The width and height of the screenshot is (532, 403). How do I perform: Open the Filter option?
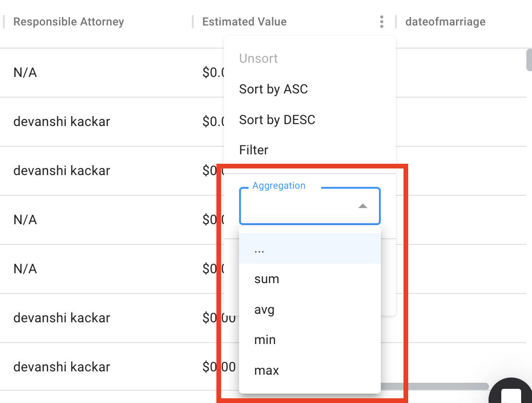[x=254, y=150]
